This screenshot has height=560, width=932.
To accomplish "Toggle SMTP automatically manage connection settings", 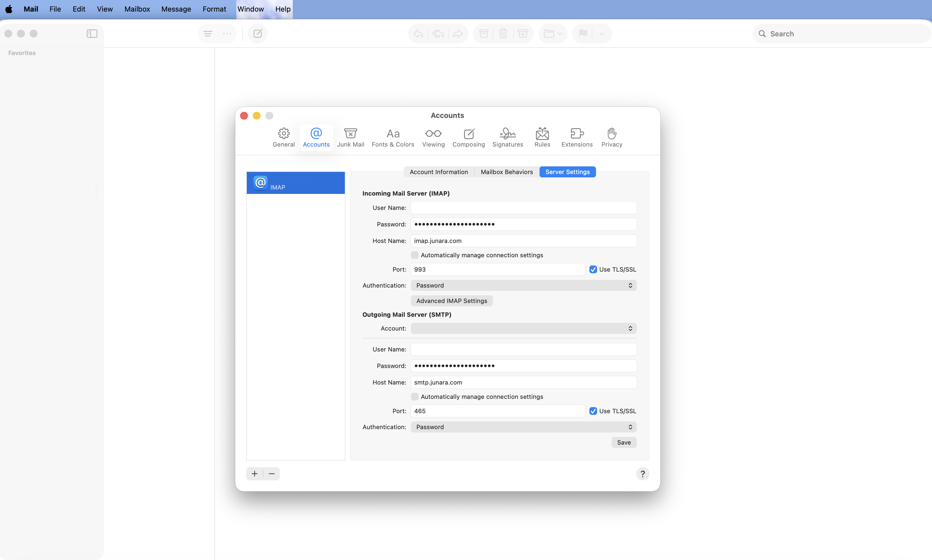I will coord(414,397).
